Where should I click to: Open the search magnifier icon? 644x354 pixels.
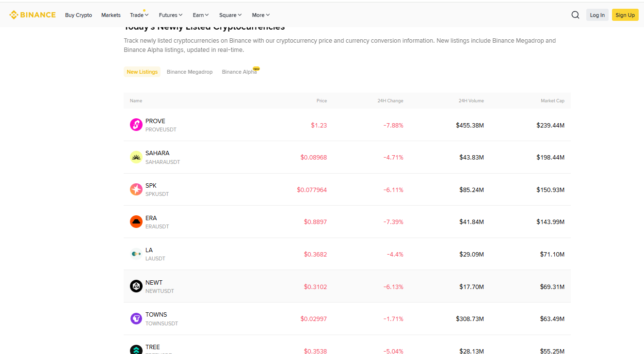pos(575,15)
